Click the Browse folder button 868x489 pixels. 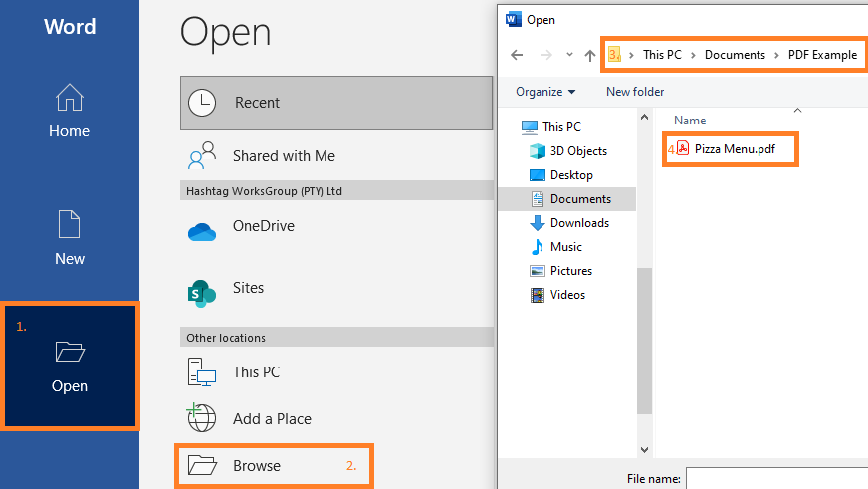pyautogui.click(x=274, y=466)
